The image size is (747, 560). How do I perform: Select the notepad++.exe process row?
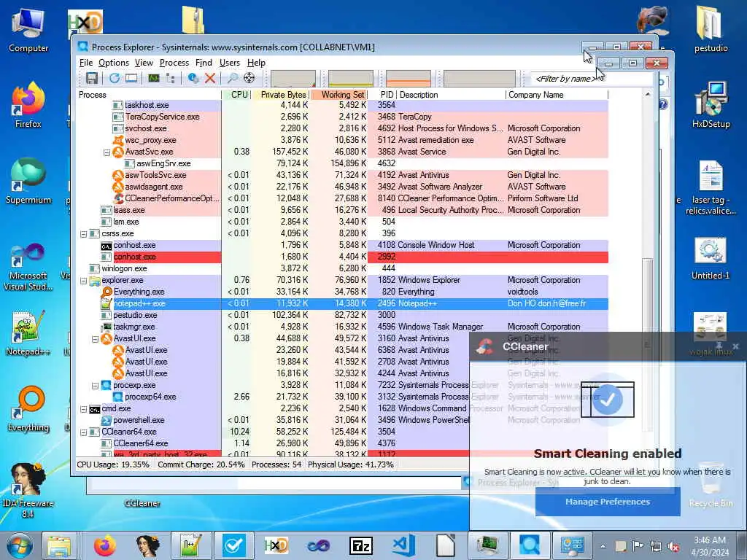(342, 304)
